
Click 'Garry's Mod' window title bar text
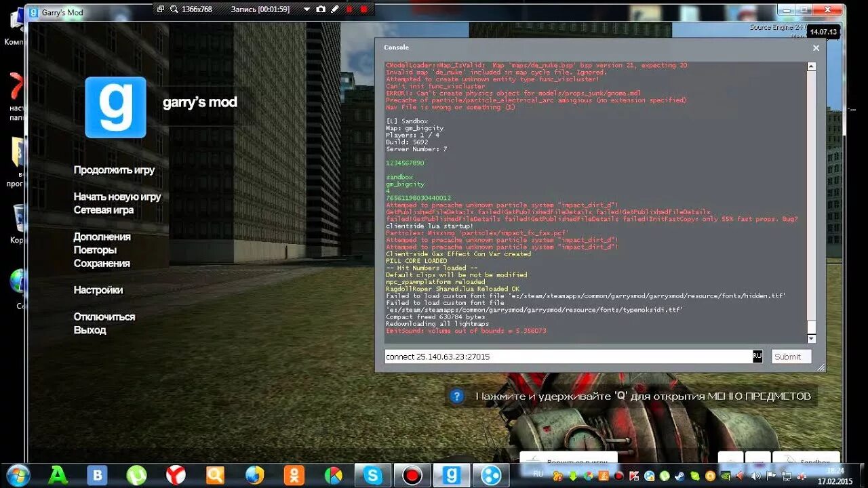coord(62,13)
